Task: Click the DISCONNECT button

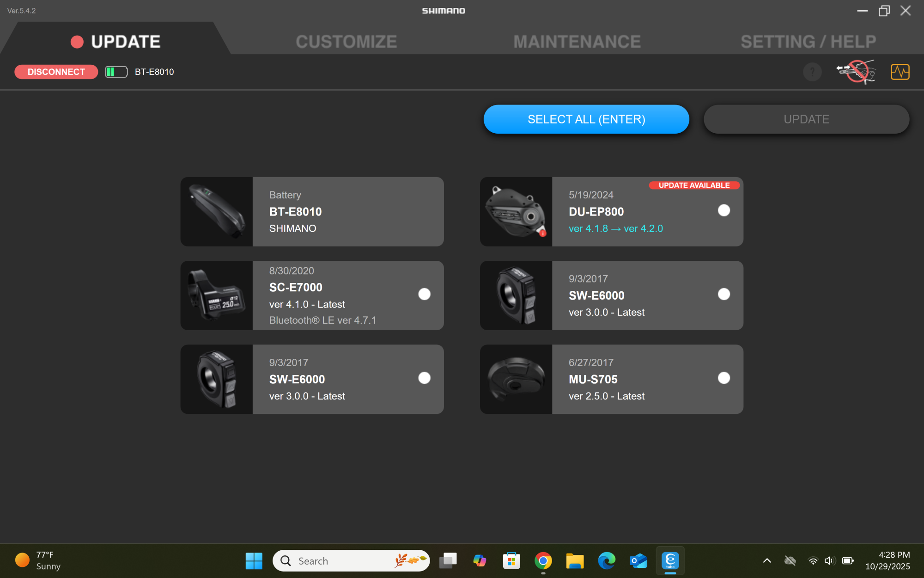Action: 55,72
